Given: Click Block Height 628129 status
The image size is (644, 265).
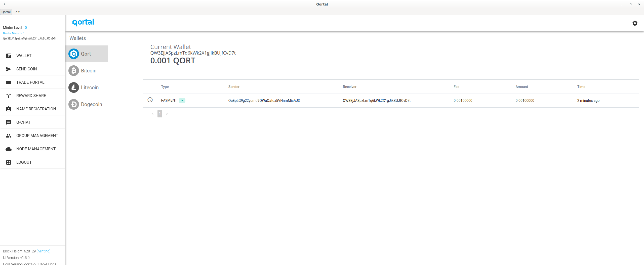Looking at the screenshot, I should tap(19, 251).
